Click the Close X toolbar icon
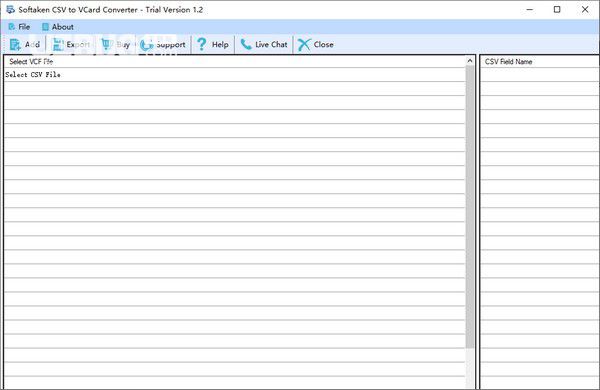600x390 pixels. (304, 44)
